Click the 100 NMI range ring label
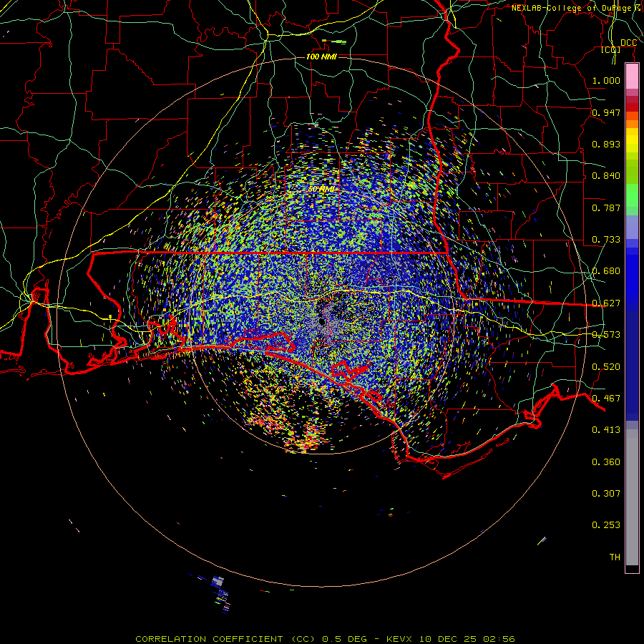 click(321, 57)
